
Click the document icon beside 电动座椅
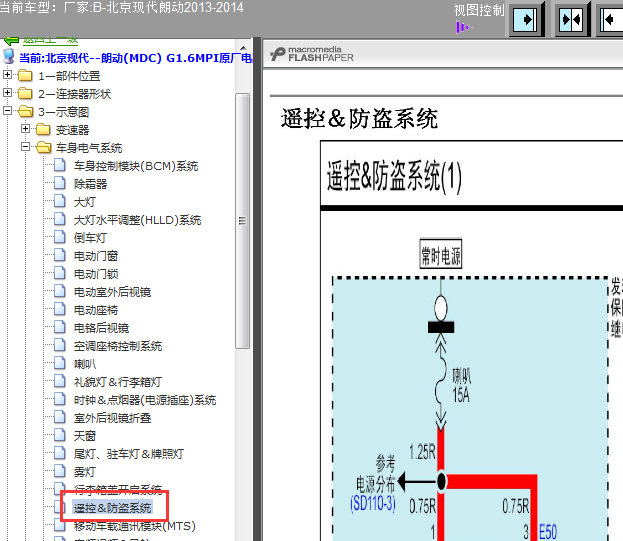60,309
